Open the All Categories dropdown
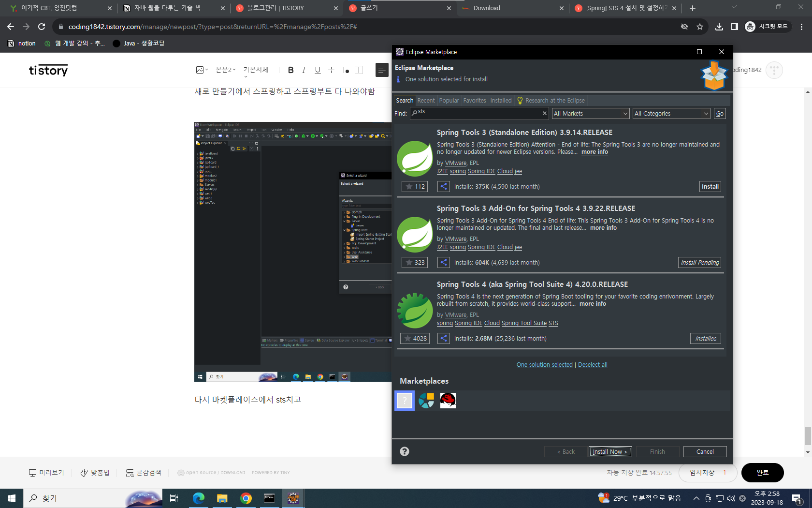The width and height of the screenshot is (812, 508). (671, 113)
